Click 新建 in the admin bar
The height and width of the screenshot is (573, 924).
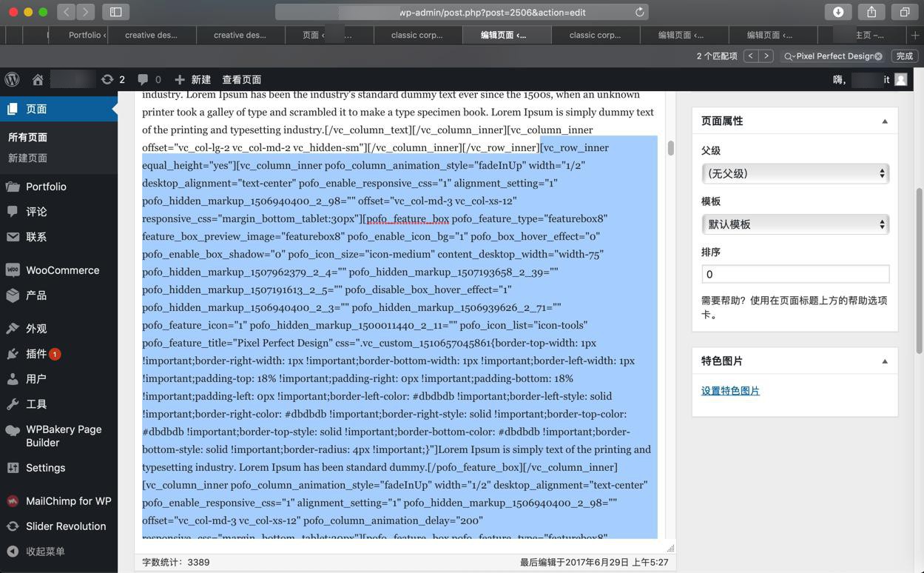tap(193, 79)
